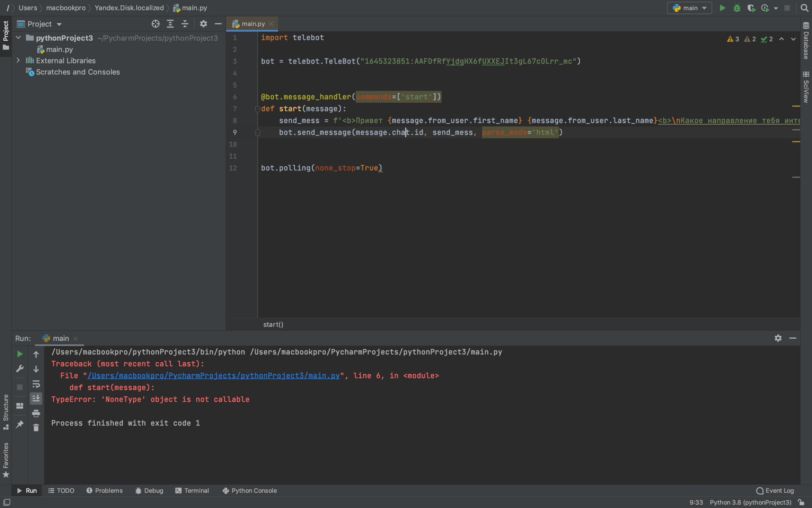Image resolution: width=812 pixels, height=508 pixels.
Task: Click Yandex.Disk.localized breadcrumb
Action: 129,8
